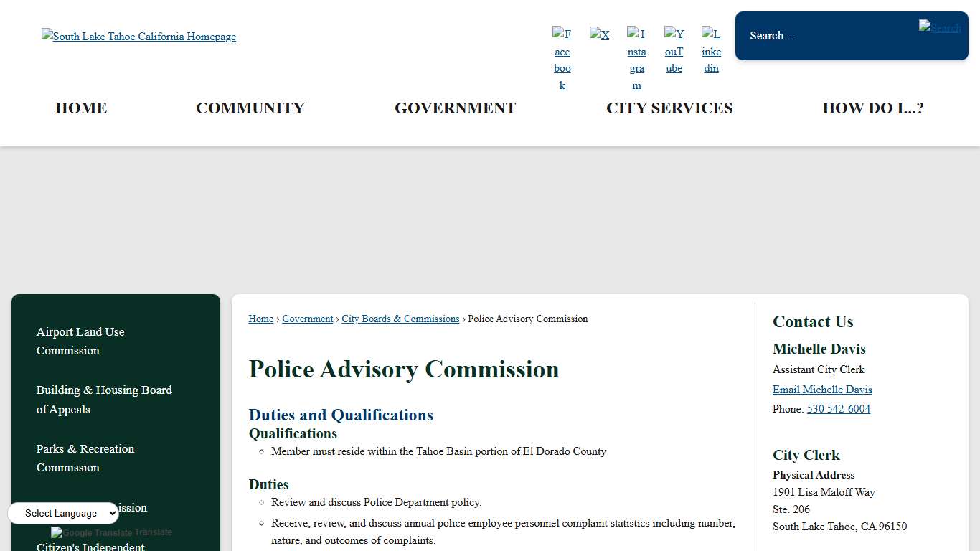Switch to the COMMUNITY menu item
Screen dimensions: 980x551
tap(250, 108)
